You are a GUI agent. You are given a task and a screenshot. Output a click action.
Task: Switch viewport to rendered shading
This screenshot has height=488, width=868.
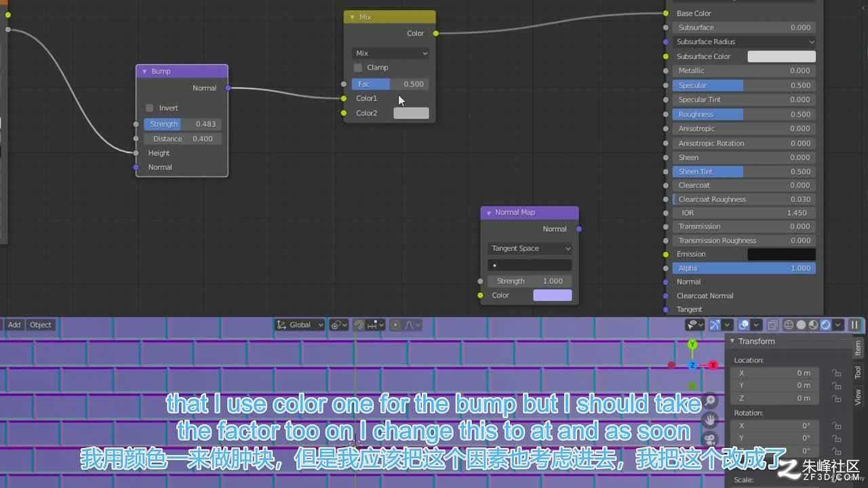pos(825,325)
